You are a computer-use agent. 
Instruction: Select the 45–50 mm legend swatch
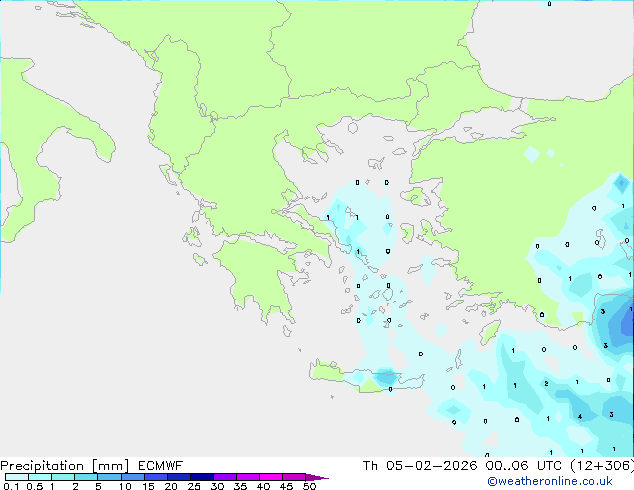coord(294,477)
